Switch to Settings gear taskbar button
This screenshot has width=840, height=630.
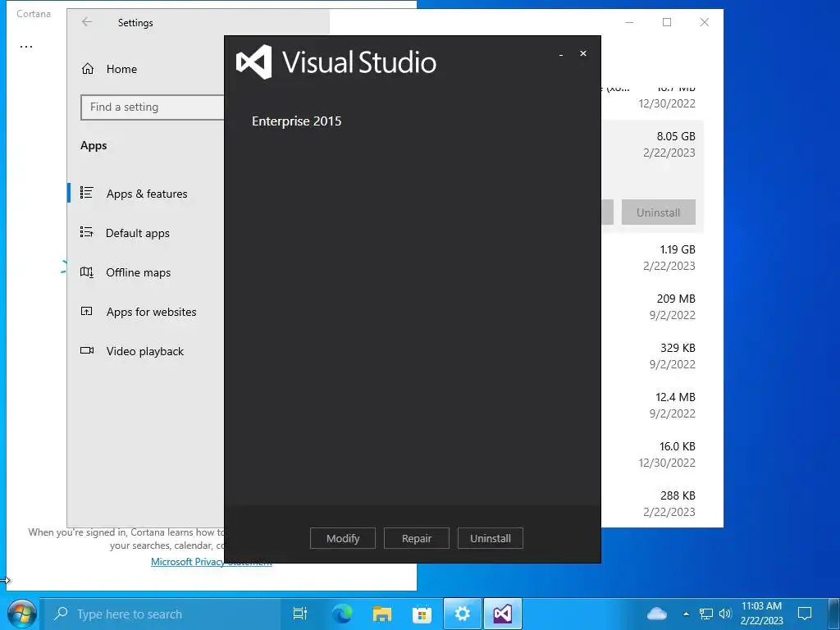(463, 614)
